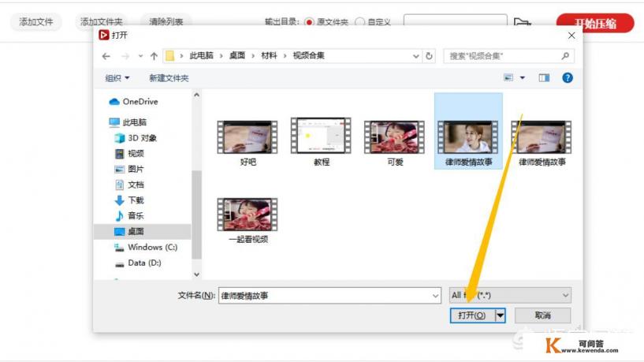Open 下载 folder in the tree
The height and width of the screenshot is (362, 644).
pos(129,200)
